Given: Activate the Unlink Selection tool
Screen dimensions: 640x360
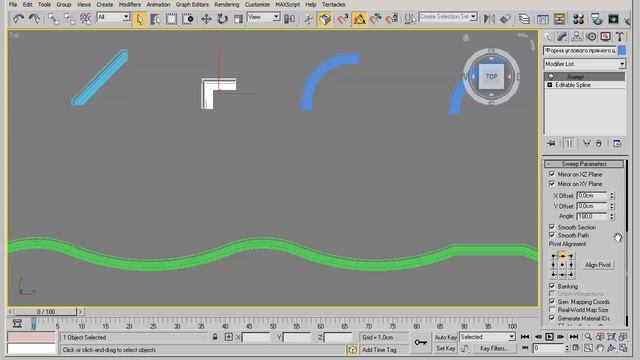Looking at the screenshot, I should tap(69, 19).
